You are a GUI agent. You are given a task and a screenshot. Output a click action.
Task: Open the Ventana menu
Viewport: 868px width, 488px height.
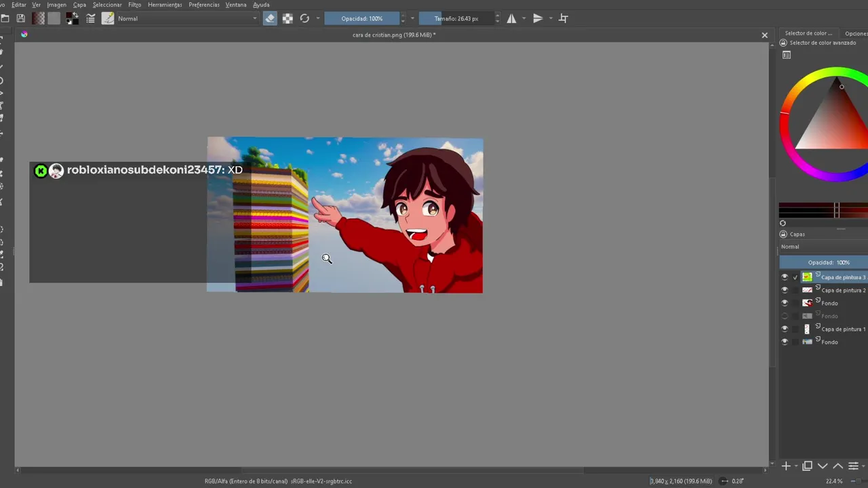tap(236, 5)
